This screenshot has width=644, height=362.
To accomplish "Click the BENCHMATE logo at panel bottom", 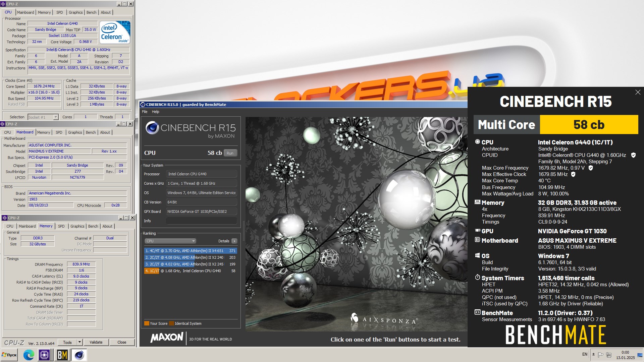I will [x=556, y=335].
